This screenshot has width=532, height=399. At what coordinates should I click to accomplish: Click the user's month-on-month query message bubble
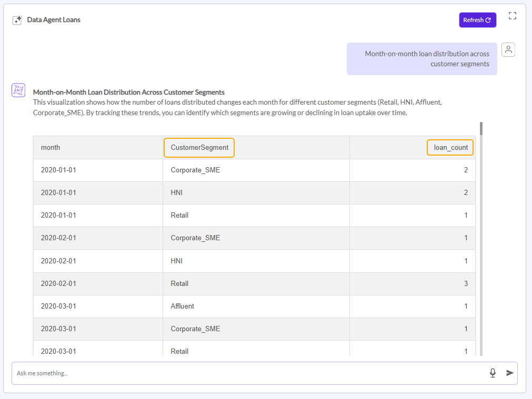click(x=421, y=59)
